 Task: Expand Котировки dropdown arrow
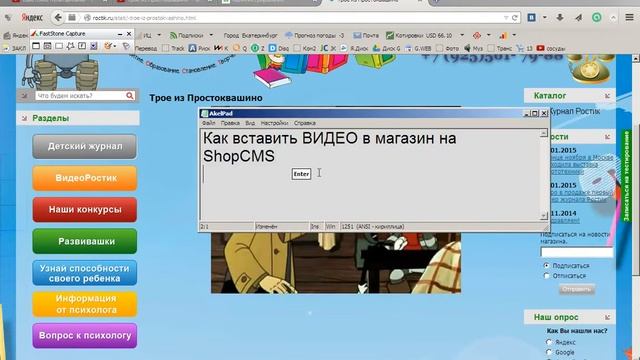462,36
